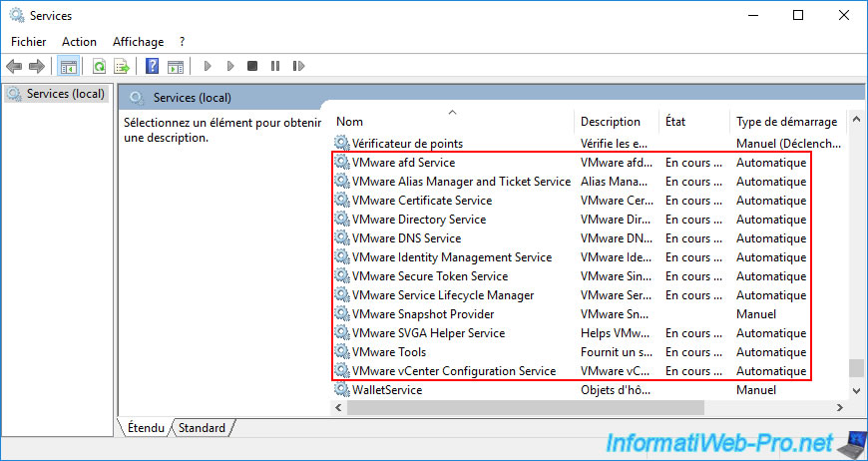Click the Services window title bar icon
The height and width of the screenshot is (461, 868).
click(x=17, y=16)
